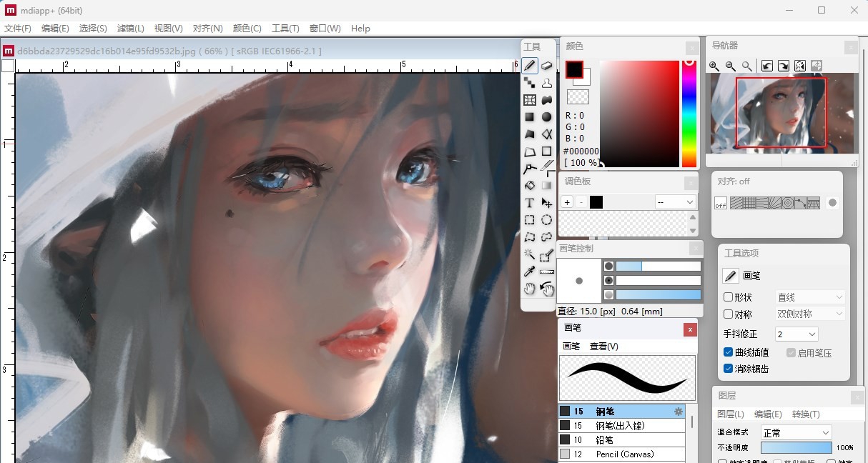
Task: Select the elliptical selection tool
Action: 547,220
